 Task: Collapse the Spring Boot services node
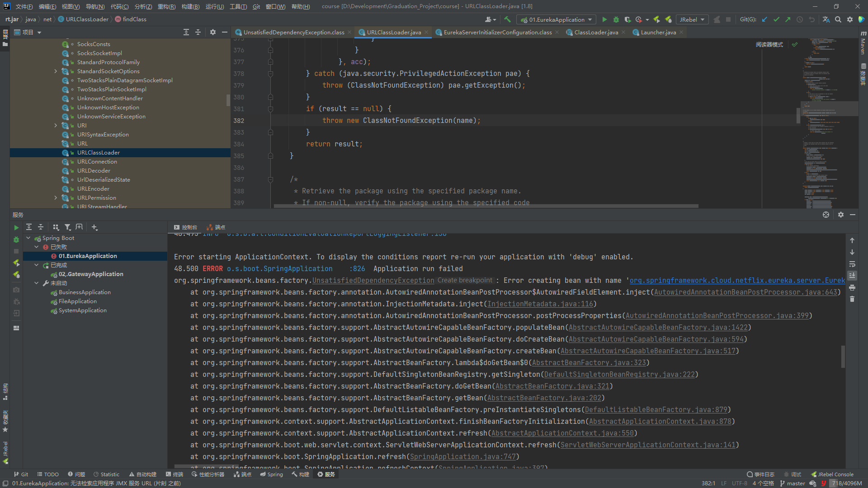coord(28,238)
